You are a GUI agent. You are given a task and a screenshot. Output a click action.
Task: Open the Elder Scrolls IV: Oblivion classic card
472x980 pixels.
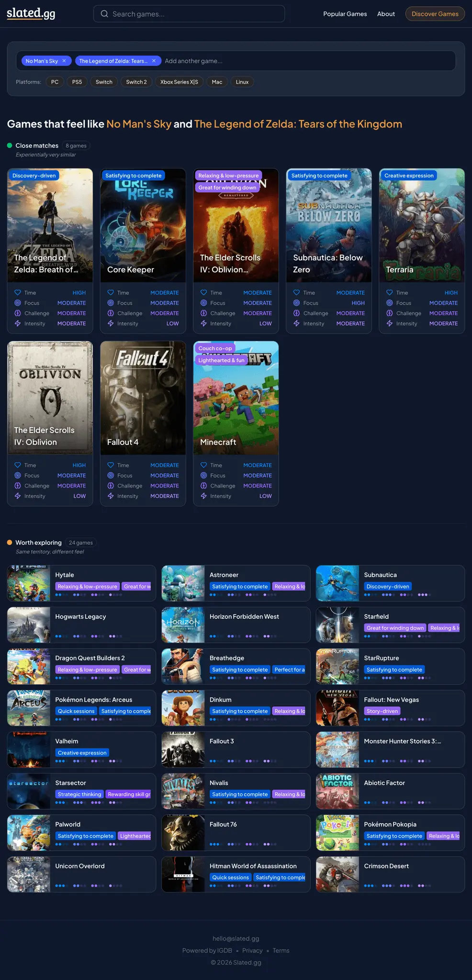[x=50, y=423]
